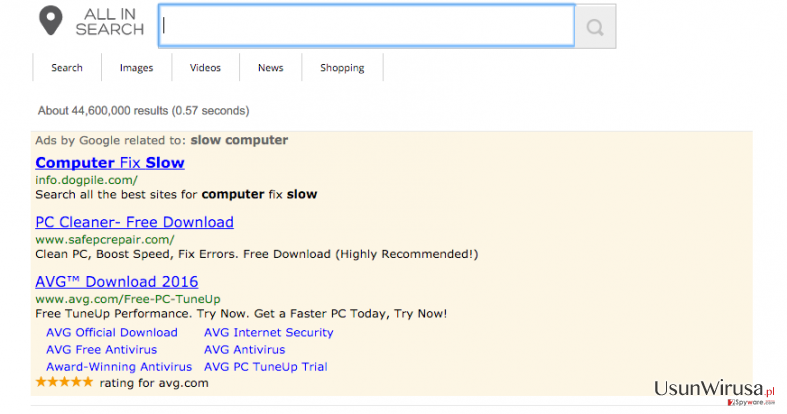787x414 pixels.
Task: Open the Computer Fix Slow ad link
Action: tap(110, 163)
